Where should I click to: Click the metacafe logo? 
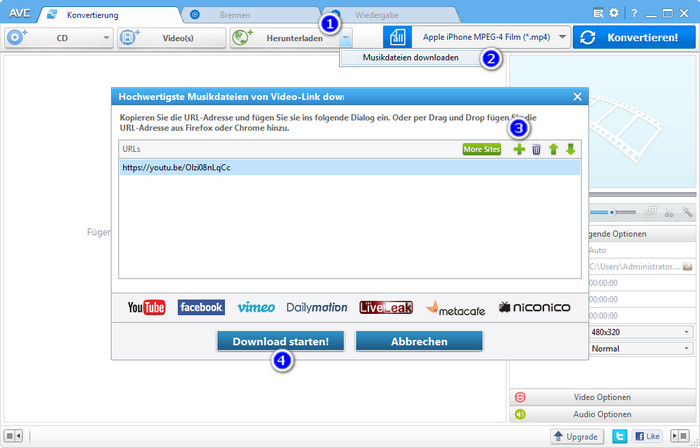[x=455, y=308]
